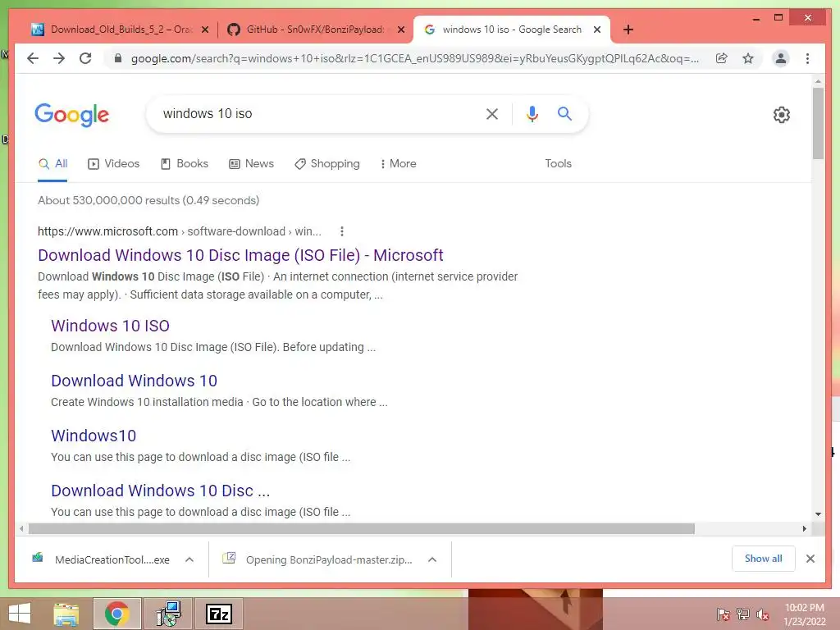Click the horizontal scrollbar thumb
840x630 pixels.
pyautogui.click(x=362, y=529)
